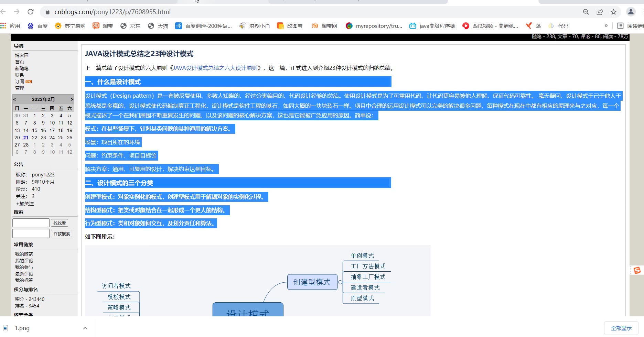Viewport: 644px width, 337px height.
Task: Click the 园龄: 9年10个月 entry
Action: click(x=35, y=182)
